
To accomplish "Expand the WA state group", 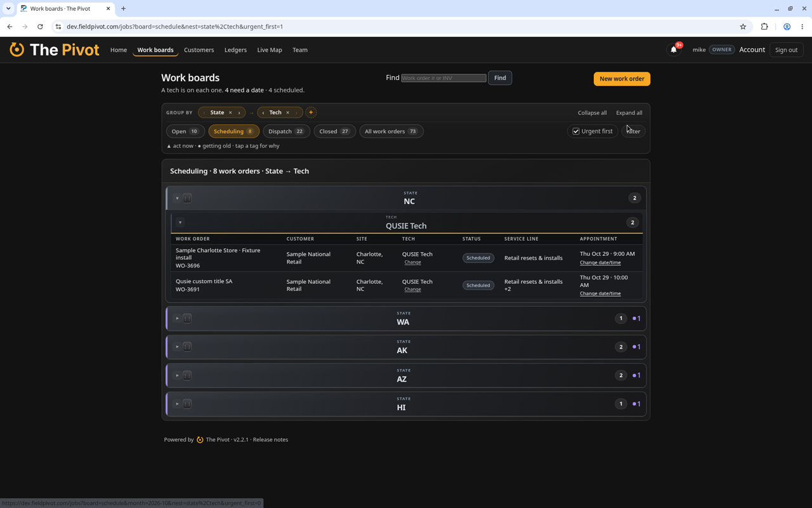I will [x=177, y=318].
